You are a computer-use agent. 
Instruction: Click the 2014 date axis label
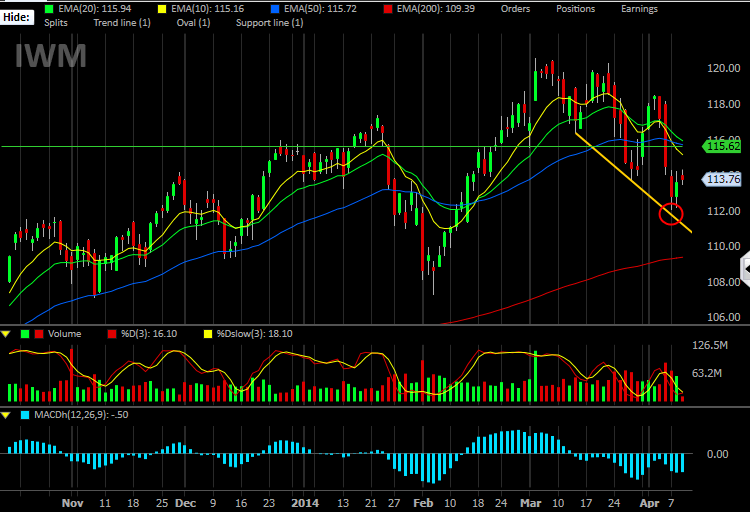305,503
